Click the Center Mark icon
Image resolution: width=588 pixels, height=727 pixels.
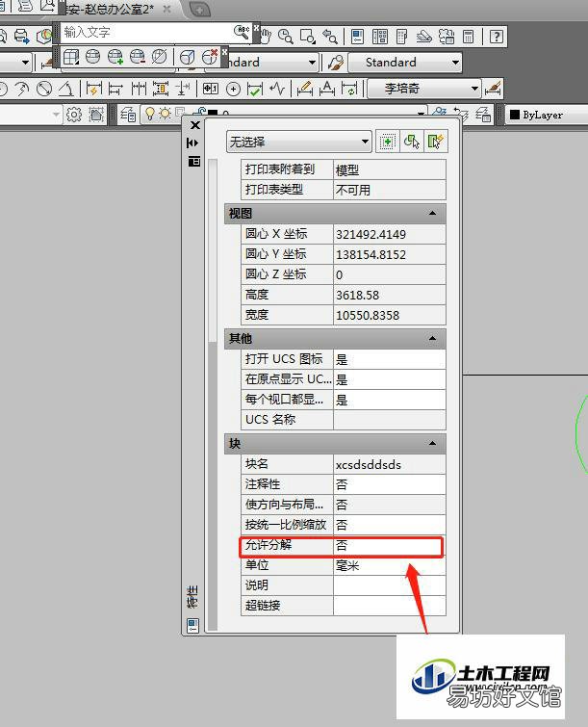[x=233, y=89]
